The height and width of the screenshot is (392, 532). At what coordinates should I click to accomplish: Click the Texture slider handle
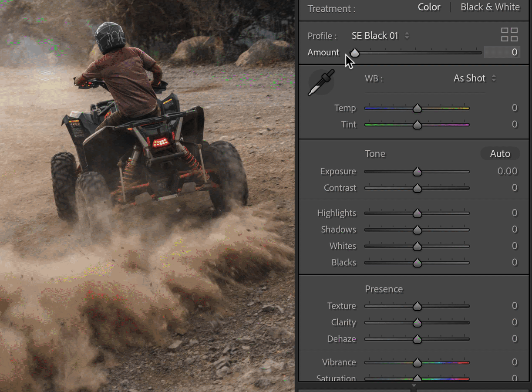[417, 306]
